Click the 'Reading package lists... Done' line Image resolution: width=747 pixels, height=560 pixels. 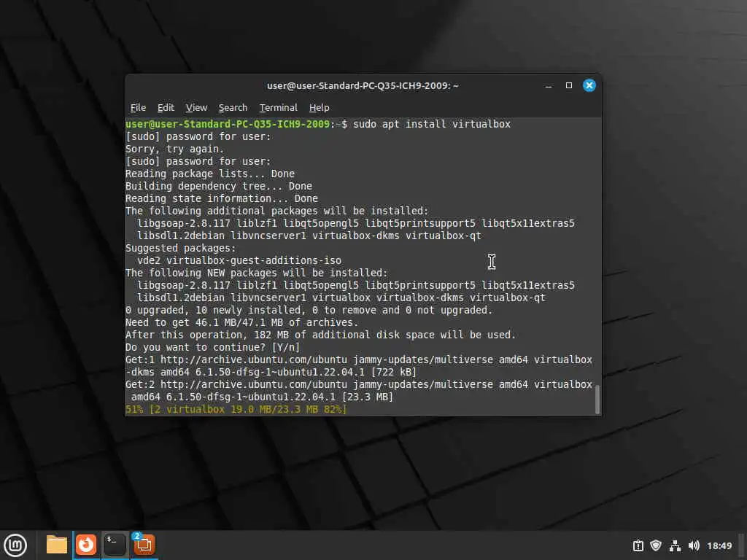(x=210, y=174)
